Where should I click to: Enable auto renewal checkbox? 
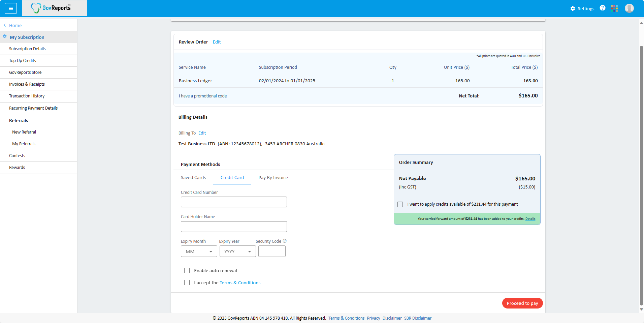point(187,270)
